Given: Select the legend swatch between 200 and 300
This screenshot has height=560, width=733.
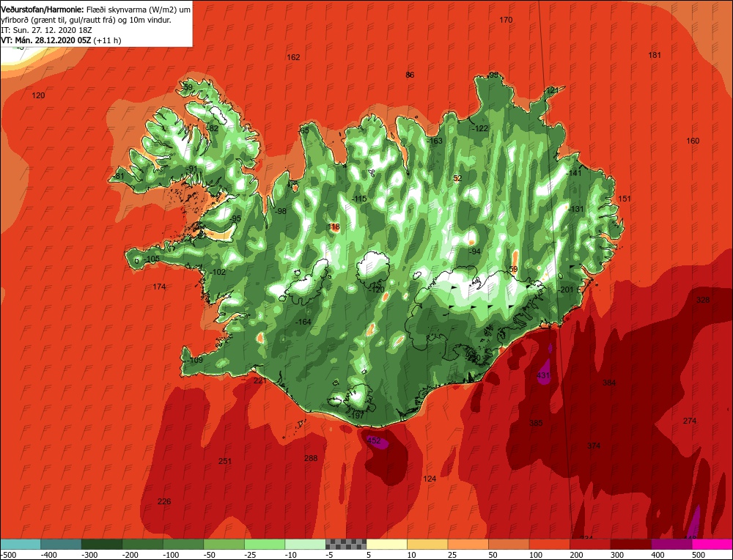Looking at the screenshot, I should point(590,544).
